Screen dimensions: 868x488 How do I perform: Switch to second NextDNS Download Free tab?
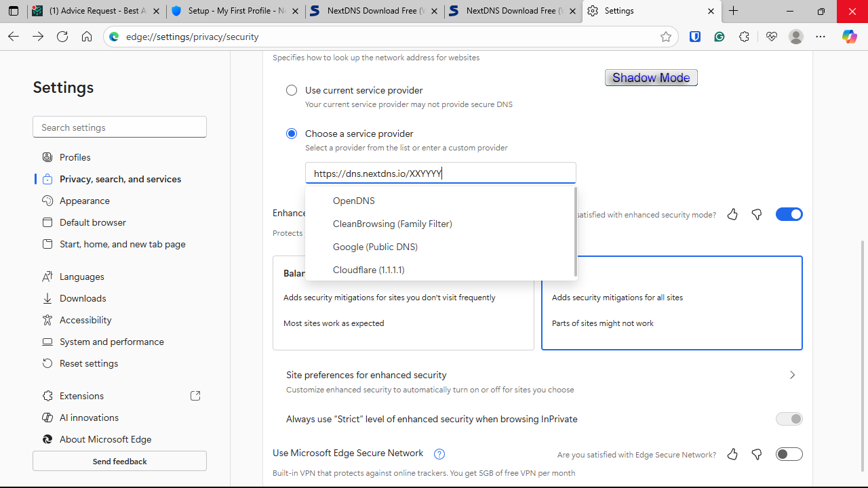coord(513,11)
